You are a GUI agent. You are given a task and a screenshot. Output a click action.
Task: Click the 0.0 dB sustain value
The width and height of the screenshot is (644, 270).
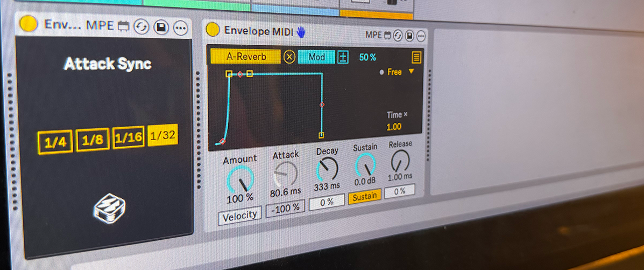point(365,181)
